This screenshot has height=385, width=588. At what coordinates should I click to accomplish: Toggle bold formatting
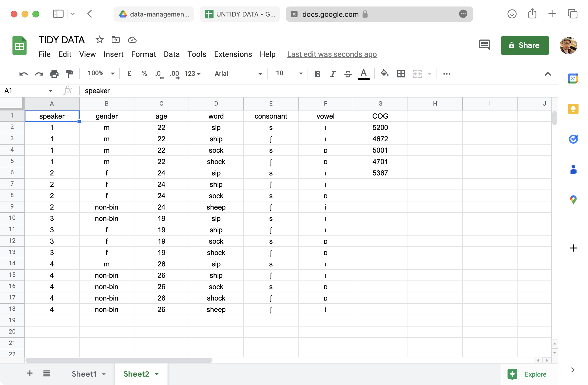318,74
